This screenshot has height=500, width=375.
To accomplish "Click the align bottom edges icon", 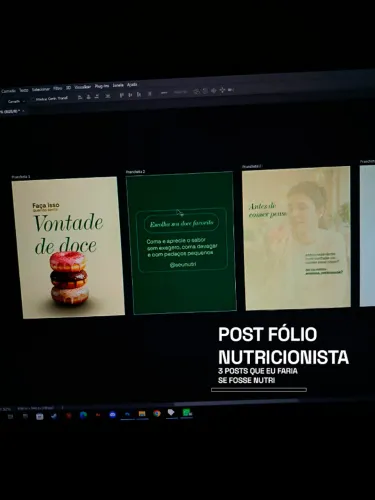I will click(139, 95).
